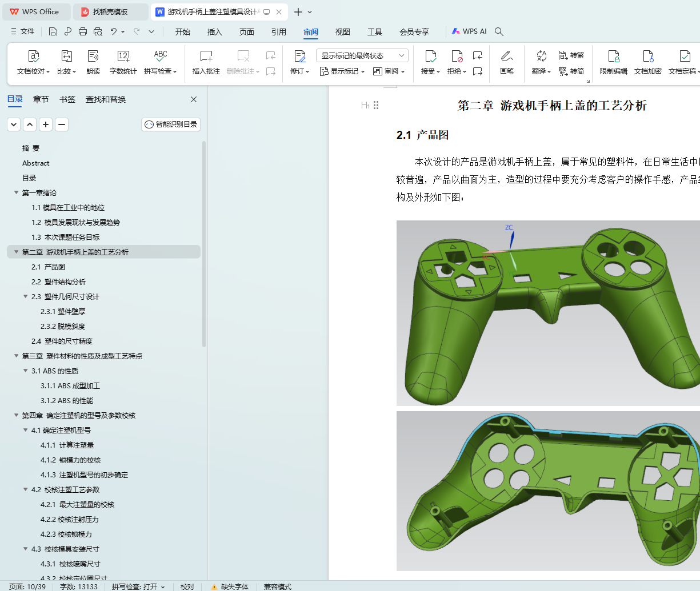Click the Print icon in quick toolbar
The image size is (700, 591).
(x=83, y=31)
